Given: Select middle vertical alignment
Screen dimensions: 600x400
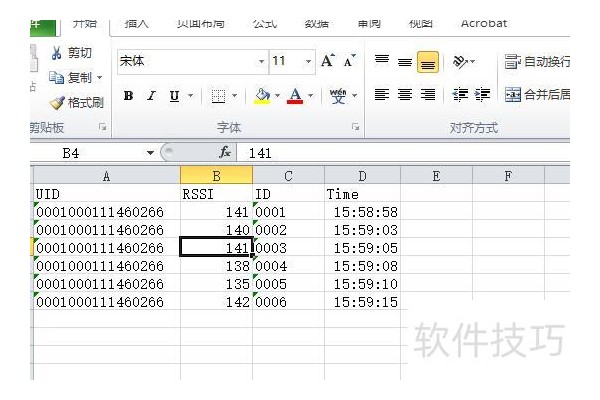Looking at the screenshot, I should point(405,62).
